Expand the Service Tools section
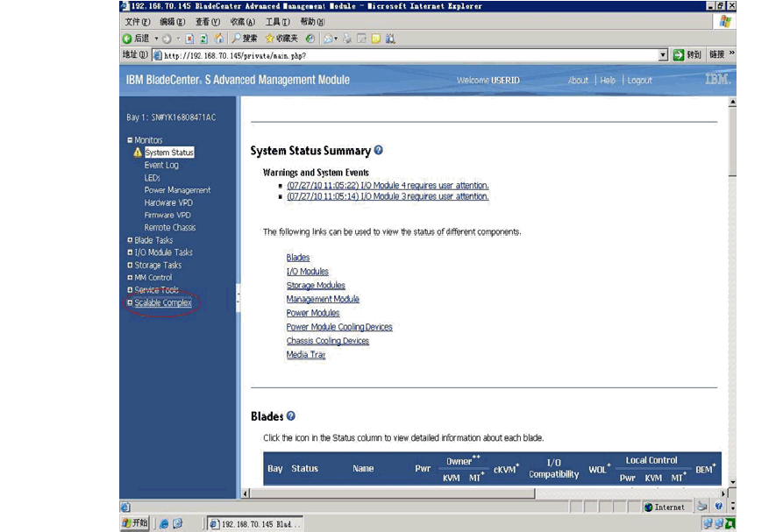 [130, 290]
